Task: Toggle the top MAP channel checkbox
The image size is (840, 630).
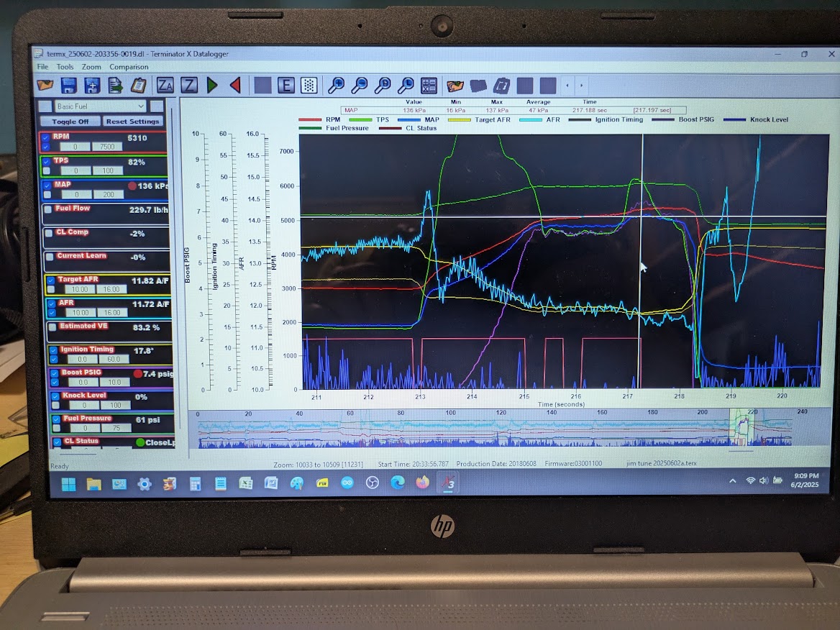Action: point(47,186)
